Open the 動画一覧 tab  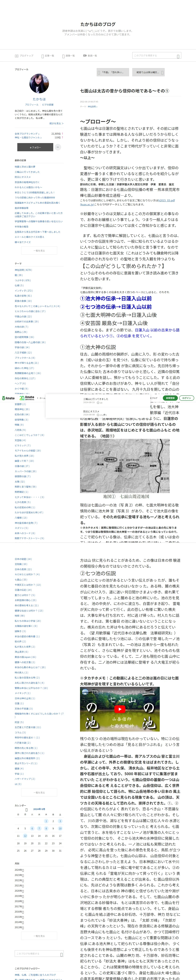tap(90, 56)
